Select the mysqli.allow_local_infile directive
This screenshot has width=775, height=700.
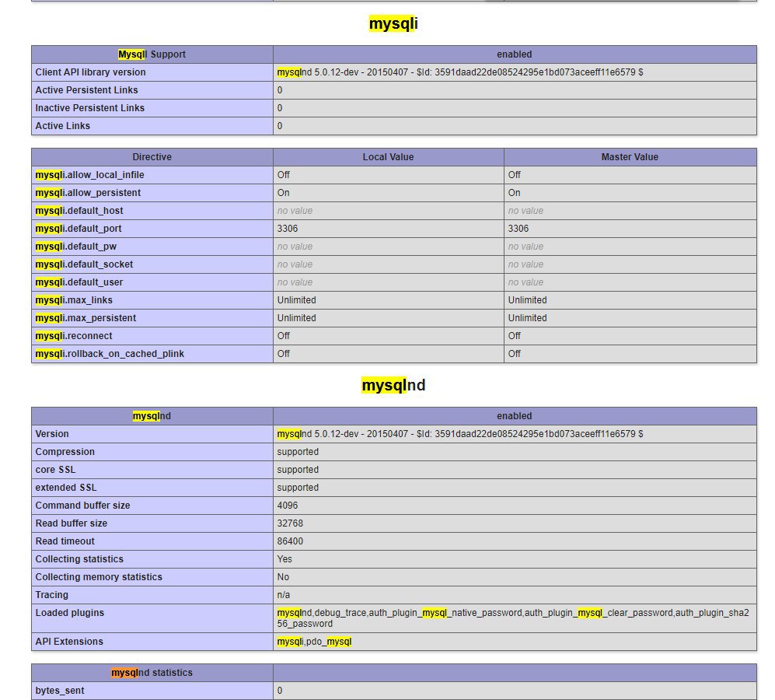(x=89, y=175)
